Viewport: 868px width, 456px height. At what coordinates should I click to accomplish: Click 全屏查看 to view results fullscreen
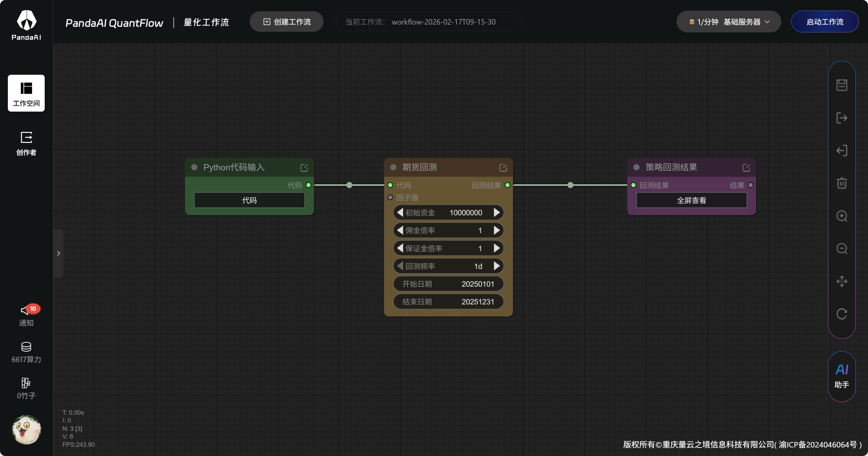click(692, 200)
